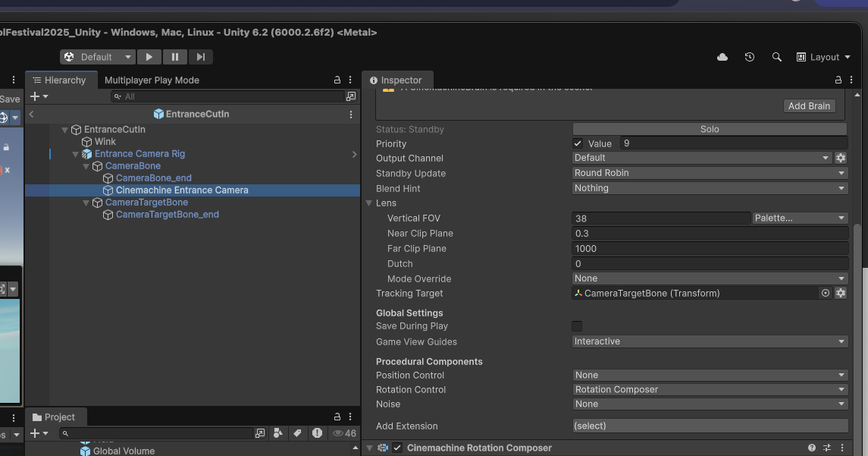868x456 pixels.
Task: Open Unity Search via the magnifier icon
Action: point(776,57)
